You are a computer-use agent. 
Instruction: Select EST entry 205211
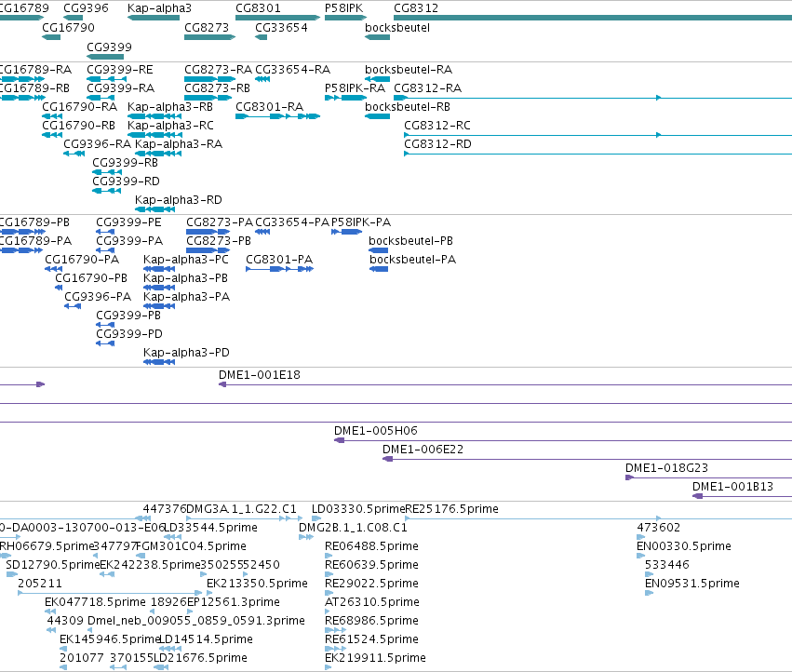pyautogui.click(x=40, y=583)
